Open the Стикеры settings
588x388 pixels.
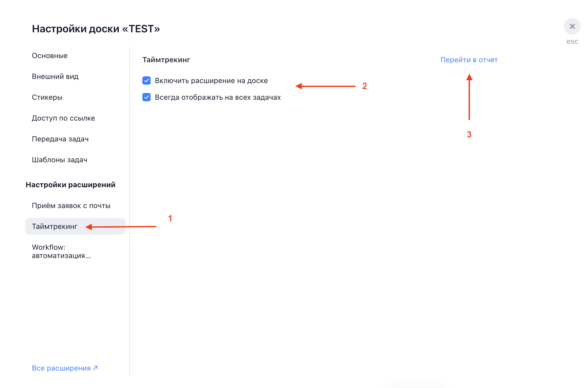coord(47,97)
